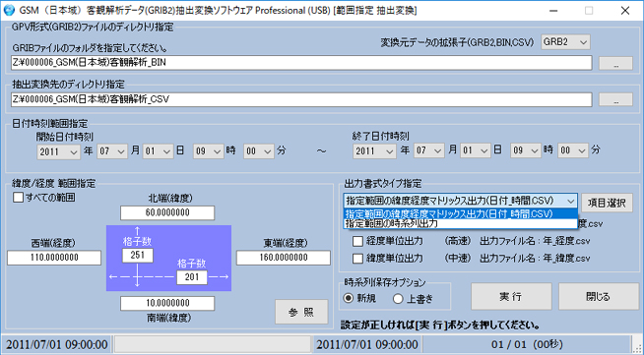
Task: Choose 指定範囲の緯度経度マトリックス出力 list option
Action: click(461, 213)
